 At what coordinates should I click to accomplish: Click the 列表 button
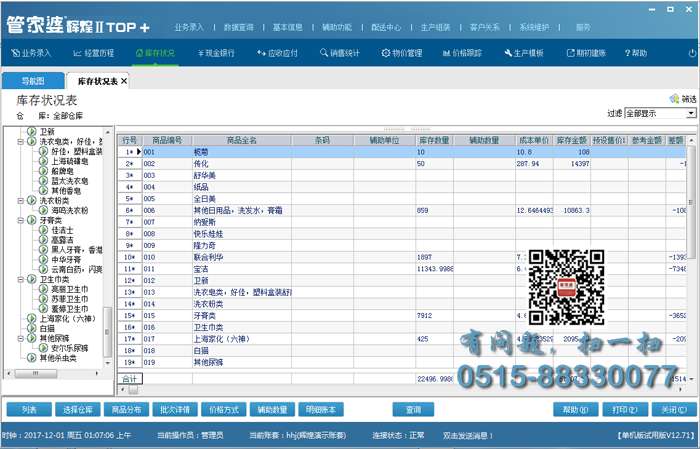tap(29, 410)
